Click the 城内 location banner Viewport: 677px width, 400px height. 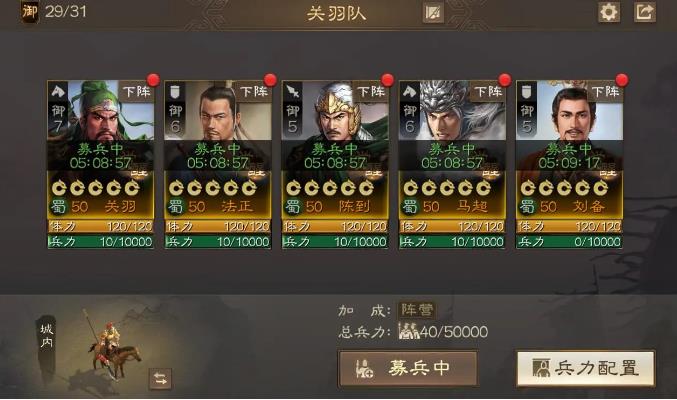47,337
